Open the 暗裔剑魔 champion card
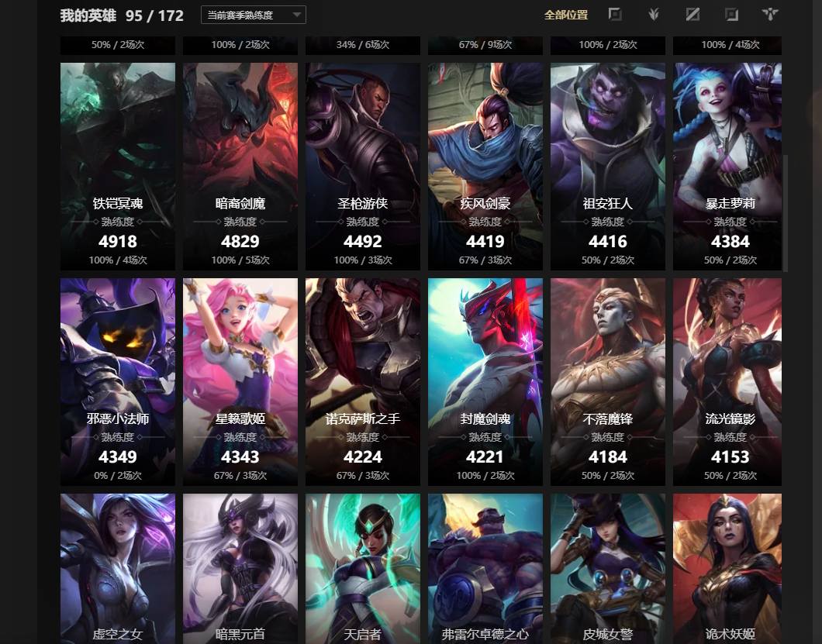 (x=240, y=166)
